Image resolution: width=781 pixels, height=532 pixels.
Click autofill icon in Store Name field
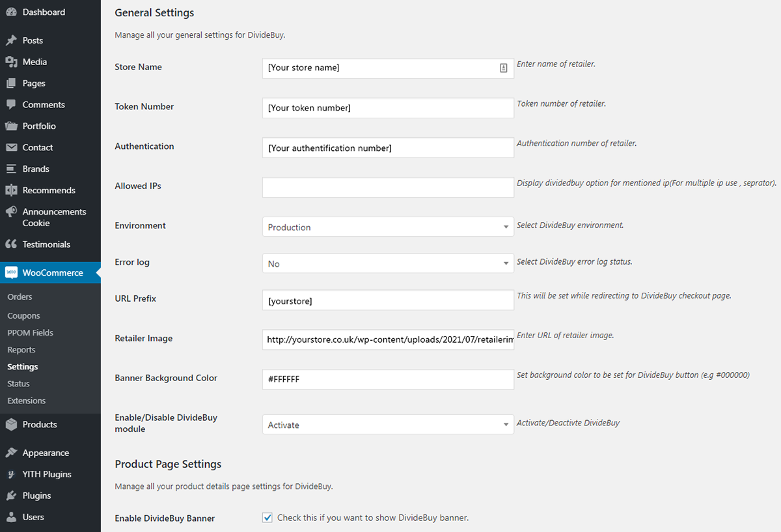503,68
